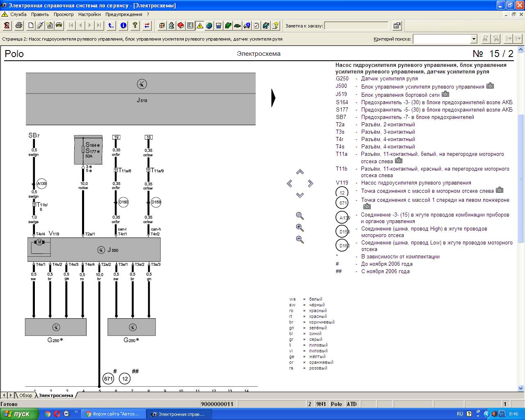Open the Просмотр menu
The height and width of the screenshot is (420, 525).
(x=64, y=14)
